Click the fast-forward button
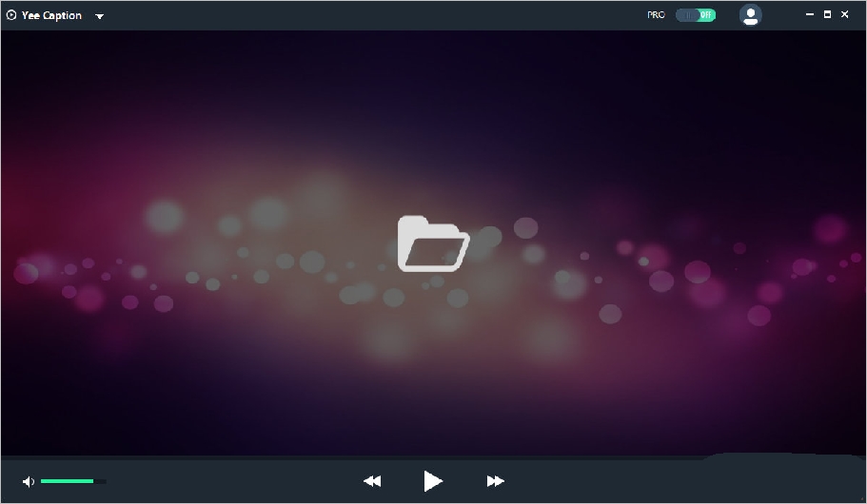Image resolution: width=867 pixels, height=504 pixels. pyautogui.click(x=496, y=481)
